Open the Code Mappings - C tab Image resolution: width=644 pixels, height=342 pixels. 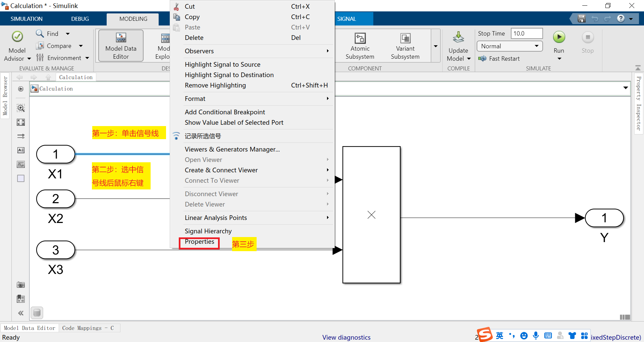click(88, 328)
